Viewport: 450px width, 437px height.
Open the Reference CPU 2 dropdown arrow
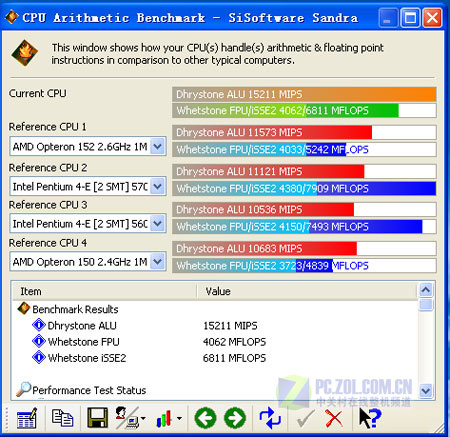click(157, 186)
